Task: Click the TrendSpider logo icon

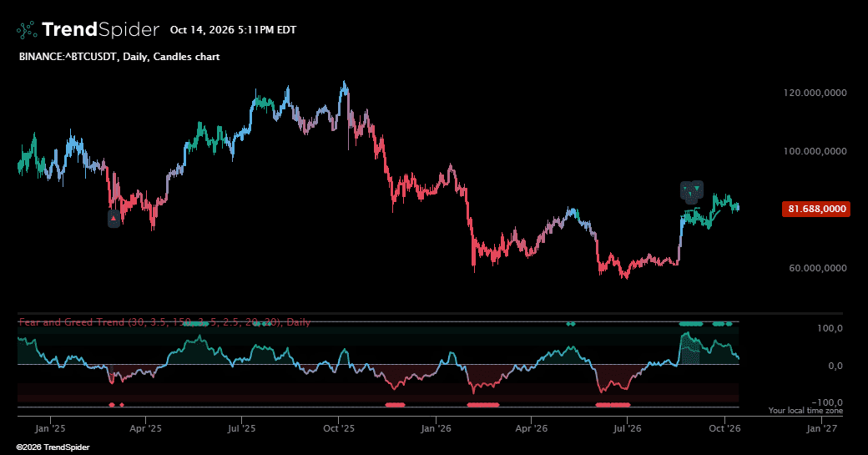Action: coord(27,30)
